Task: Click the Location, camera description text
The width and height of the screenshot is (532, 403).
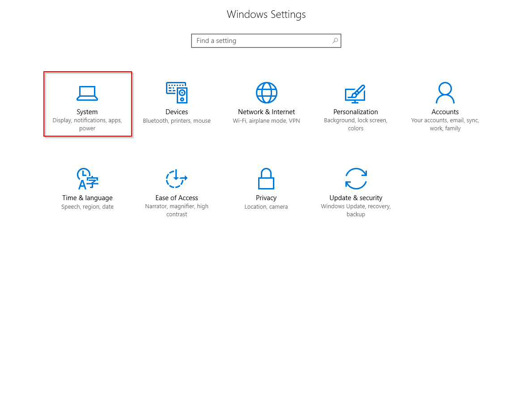Action: [266, 207]
